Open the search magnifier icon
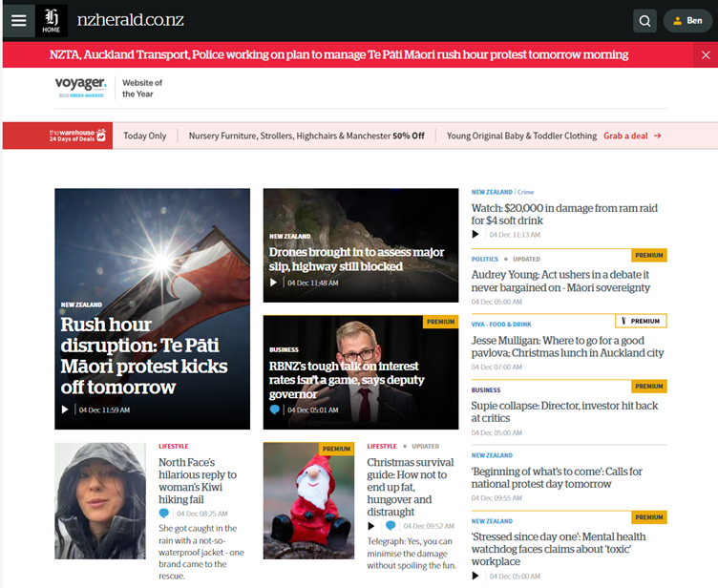 point(644,21)
